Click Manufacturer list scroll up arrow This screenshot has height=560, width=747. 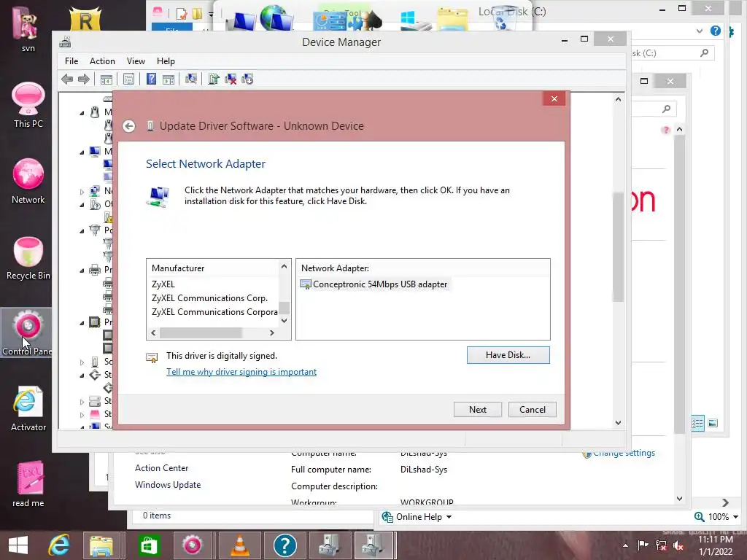click(x=284, y=266)
